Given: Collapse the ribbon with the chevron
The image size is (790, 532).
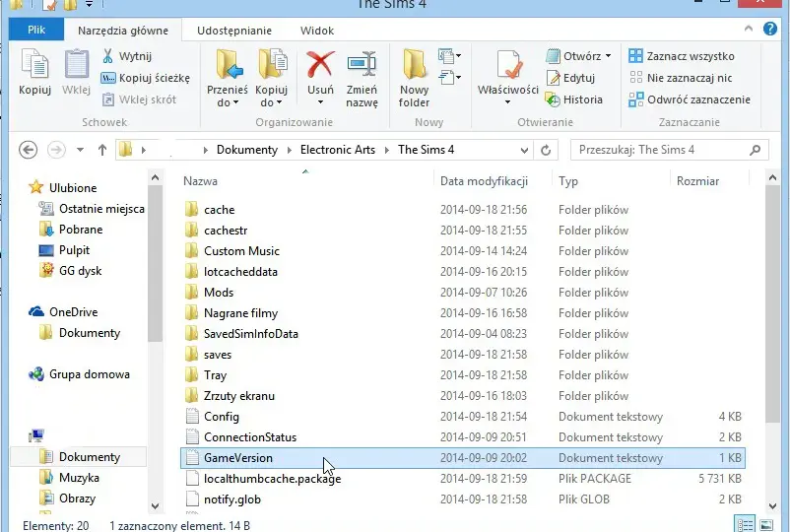Looking at the screenshot, I should 749,29.
